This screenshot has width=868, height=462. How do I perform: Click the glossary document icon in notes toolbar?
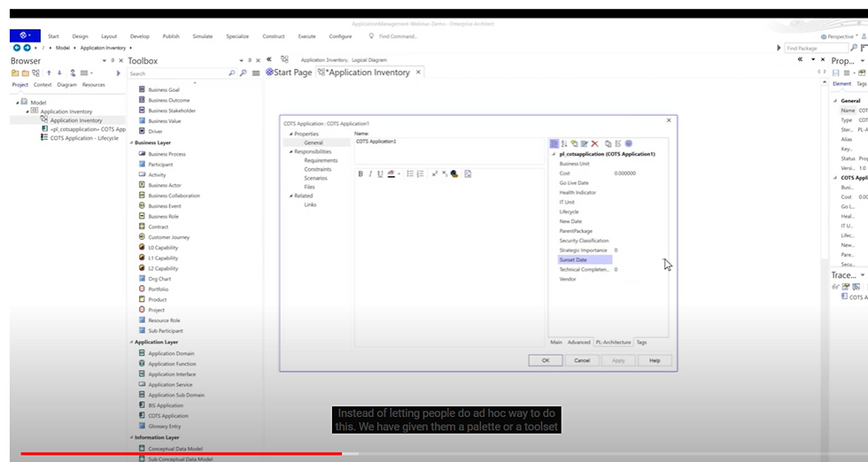pyautogui.click(x=468, y=173)
